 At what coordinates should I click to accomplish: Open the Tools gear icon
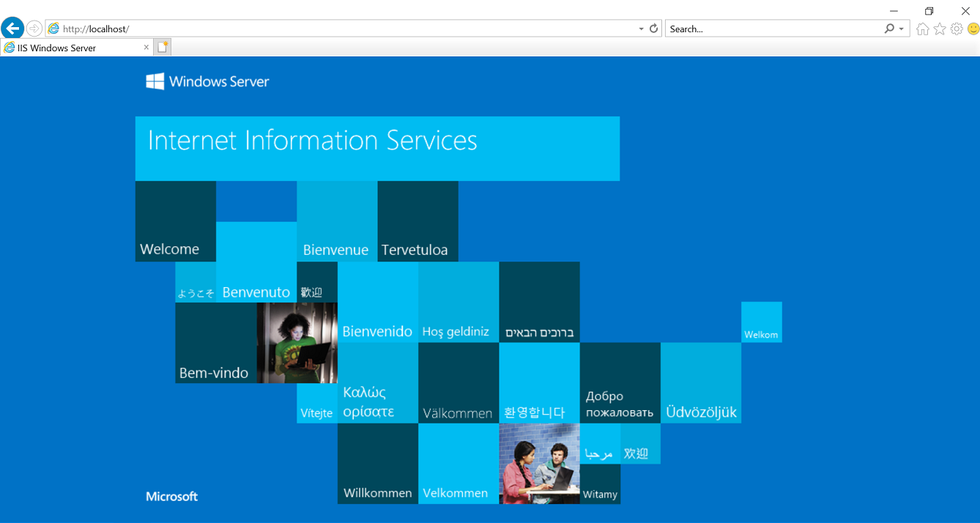(x=957, y=29)
